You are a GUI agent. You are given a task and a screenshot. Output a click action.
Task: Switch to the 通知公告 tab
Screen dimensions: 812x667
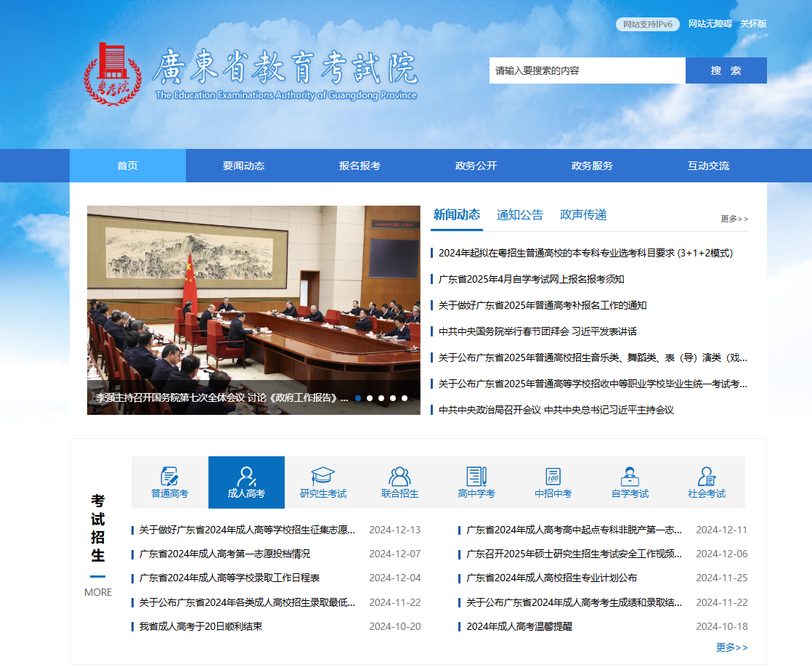(x=520, y=214)
